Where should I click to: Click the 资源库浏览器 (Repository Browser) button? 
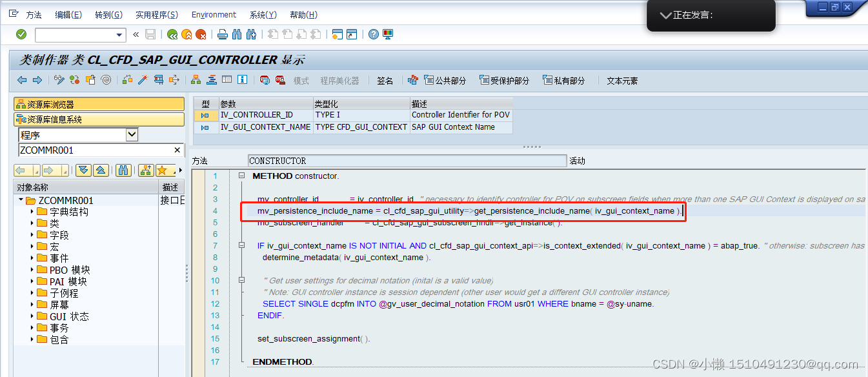point(99,104)
